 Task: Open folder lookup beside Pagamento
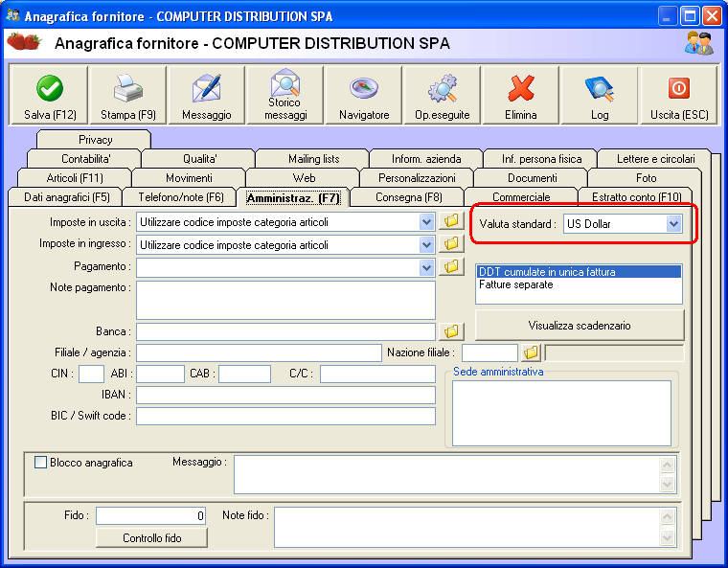(451, 266)
